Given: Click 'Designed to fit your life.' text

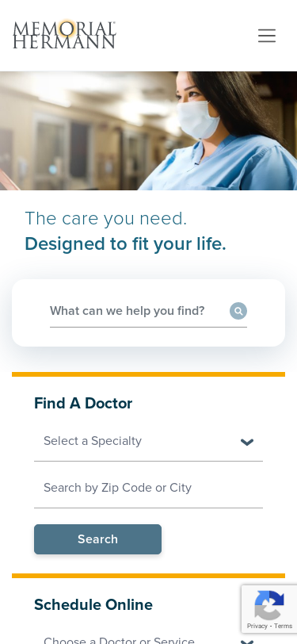Looking at the screenshot, I should pyautogui.click(x=125, y=244).
